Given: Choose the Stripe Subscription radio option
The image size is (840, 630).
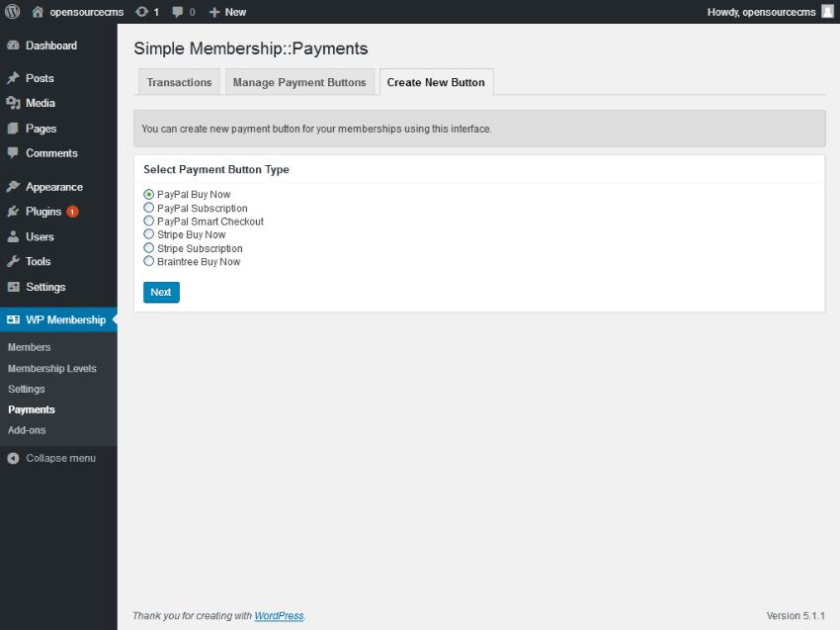Looking at the screenshot, I should [148, 247].
